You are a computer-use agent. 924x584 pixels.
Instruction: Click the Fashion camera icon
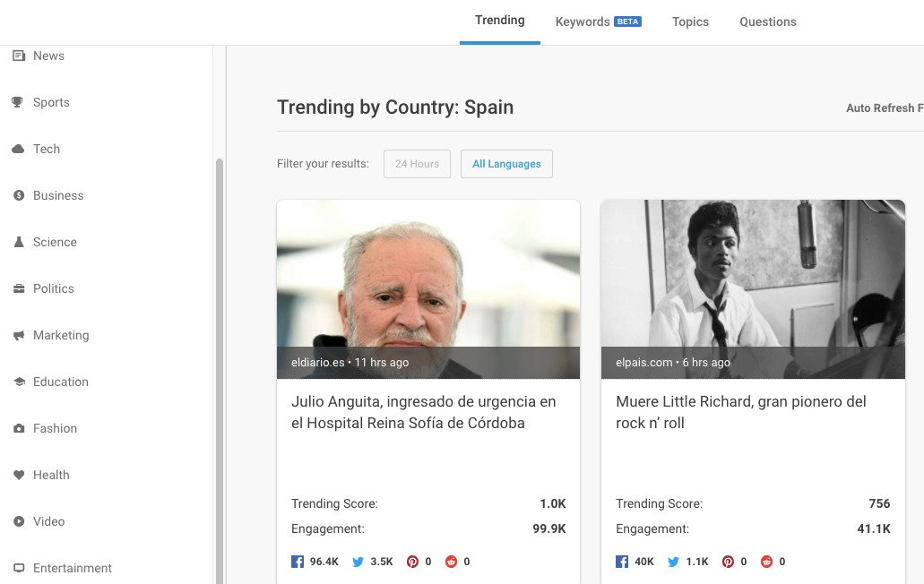coord(19,428)
